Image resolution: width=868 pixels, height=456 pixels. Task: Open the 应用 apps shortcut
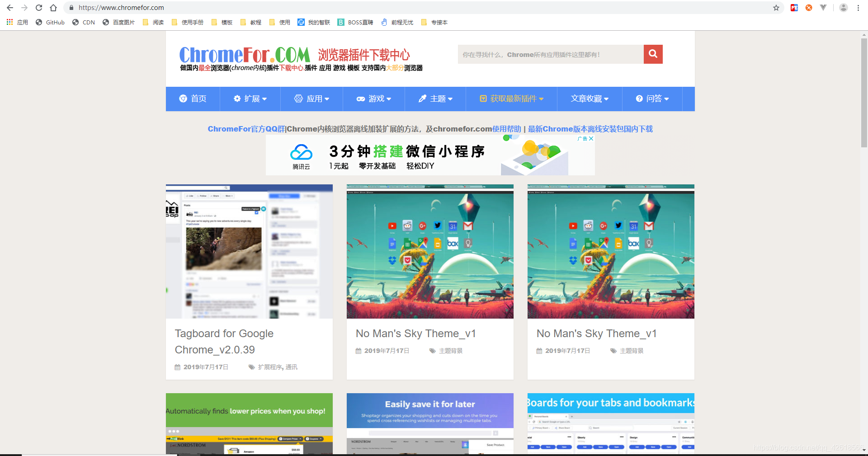[x=17, y=22]
